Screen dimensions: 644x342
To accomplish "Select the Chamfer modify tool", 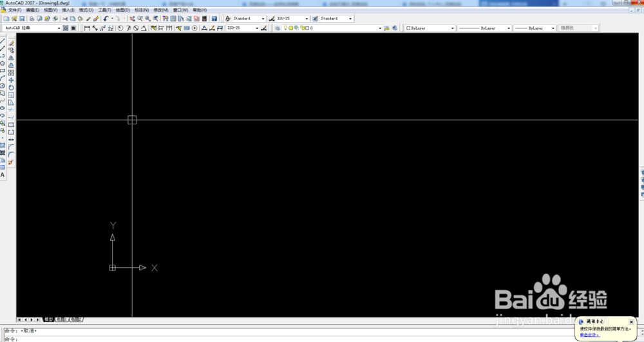I will click(11, 147).
